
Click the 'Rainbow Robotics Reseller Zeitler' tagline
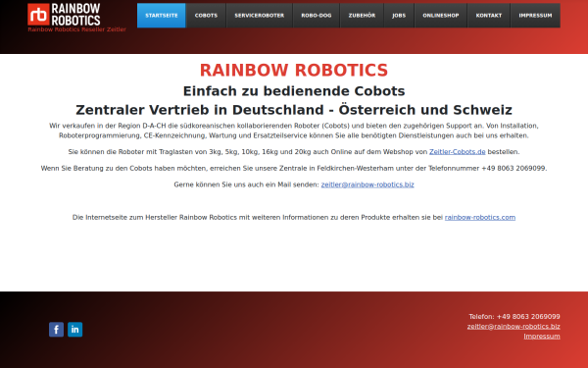tap(76, 29)
